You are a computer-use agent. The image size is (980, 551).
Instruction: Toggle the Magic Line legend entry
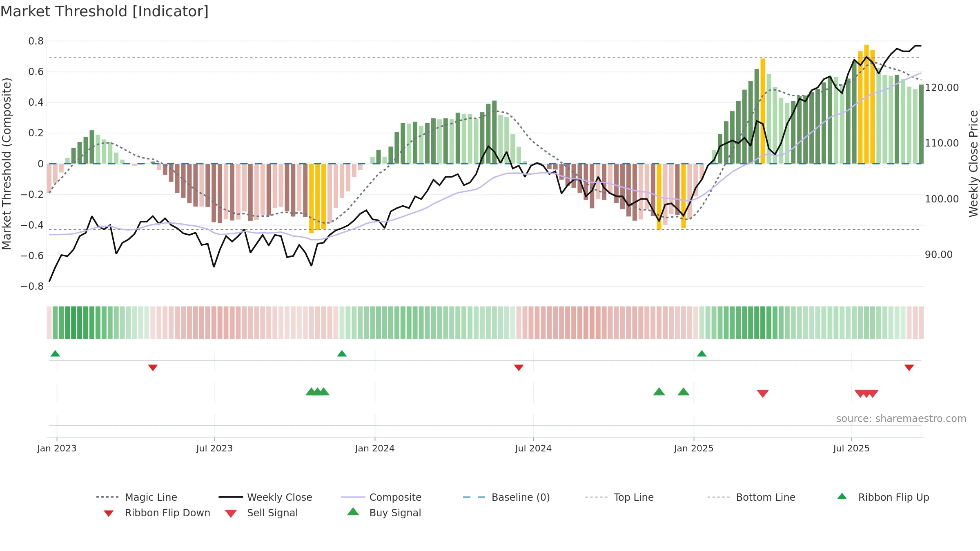click(x=137, y=497)
